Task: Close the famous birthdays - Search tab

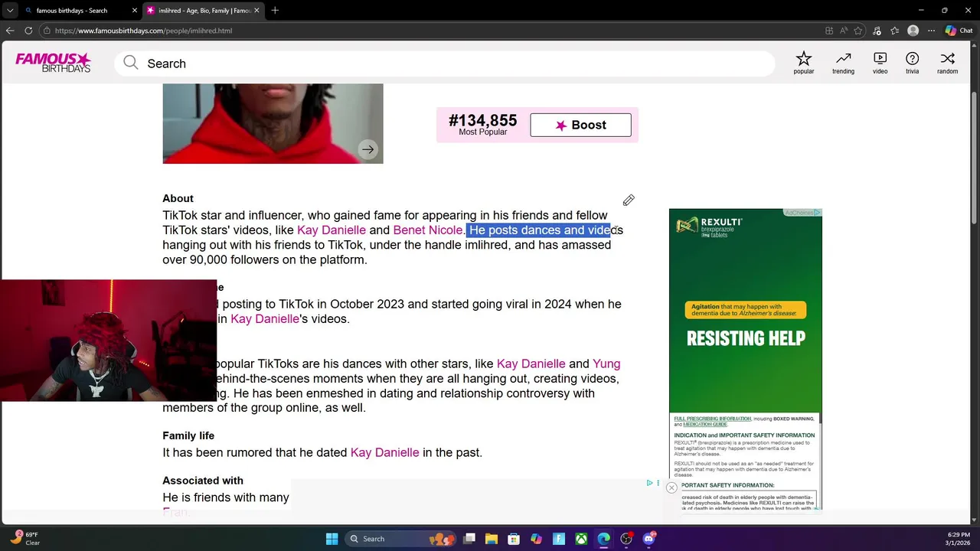Action: tap(135, 10)
